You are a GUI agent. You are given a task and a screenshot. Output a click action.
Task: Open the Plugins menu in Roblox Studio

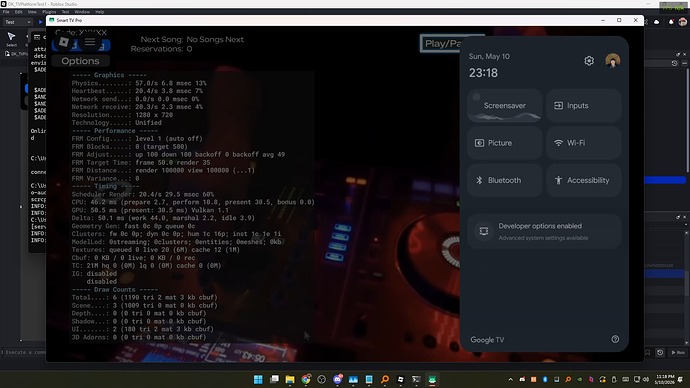pos(49,12)
